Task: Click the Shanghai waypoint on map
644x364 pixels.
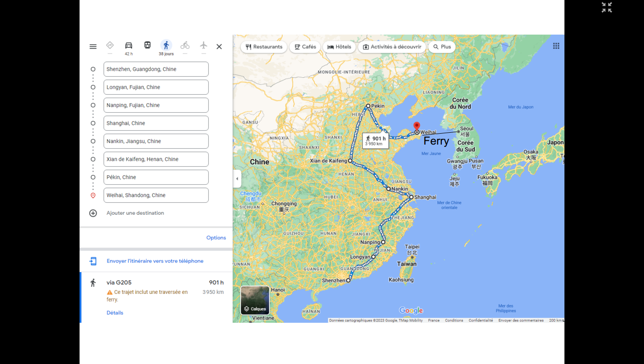Action: click(411, 197)
